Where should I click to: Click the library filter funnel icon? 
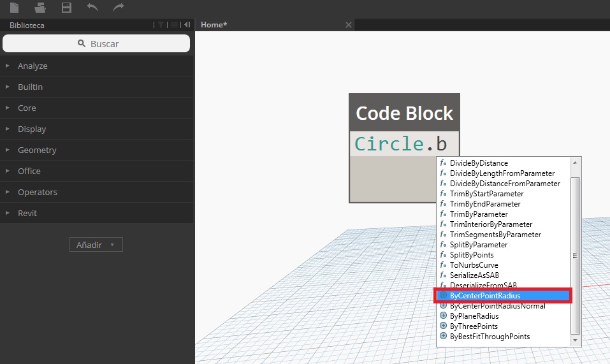[163, 25]
